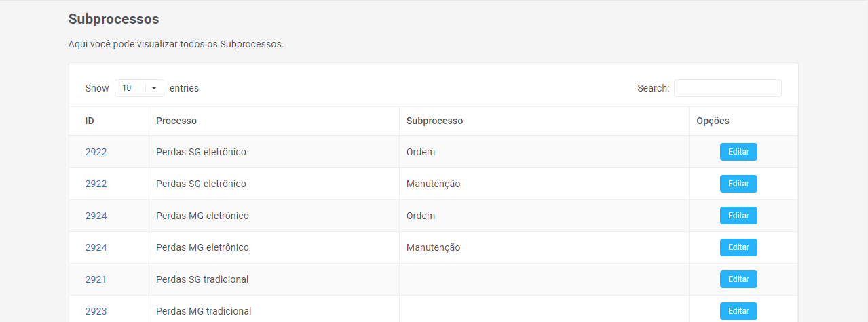Select the Perdas SG tradicional process cell

(x=202, y=279)
